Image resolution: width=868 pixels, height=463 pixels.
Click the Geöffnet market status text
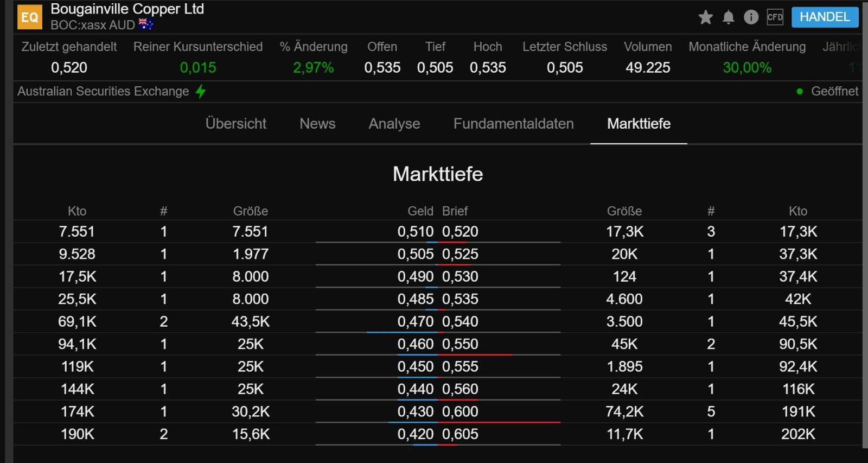click(x=834, y=91)
